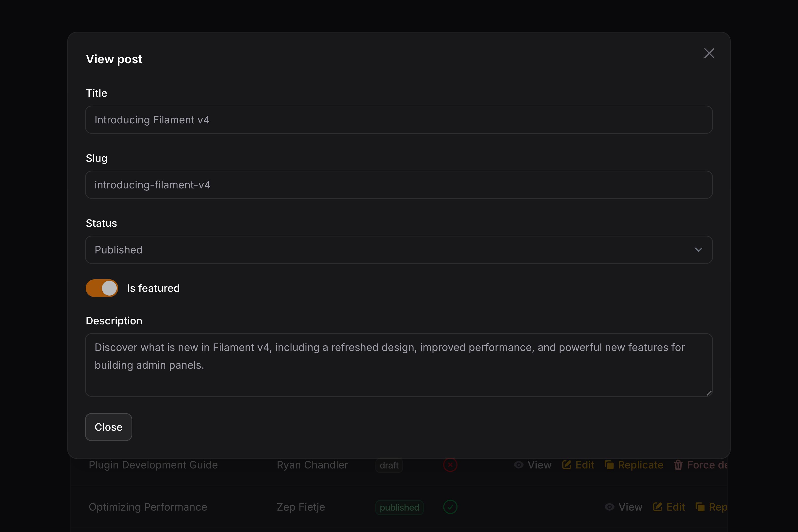Image resolution: width=798 pixels, height=532 pixels.
Task: Edit the Plugin Development Guide post
Action: click(x=578, y=465)
